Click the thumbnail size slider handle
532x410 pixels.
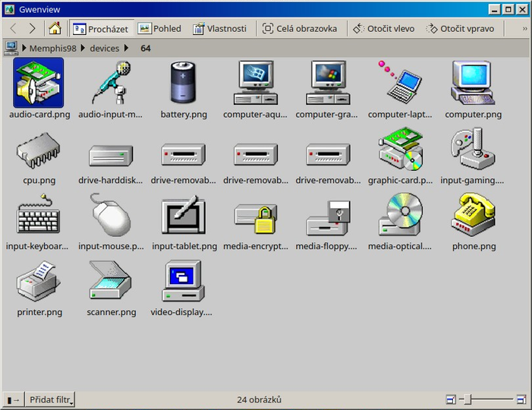coord(468,399)
